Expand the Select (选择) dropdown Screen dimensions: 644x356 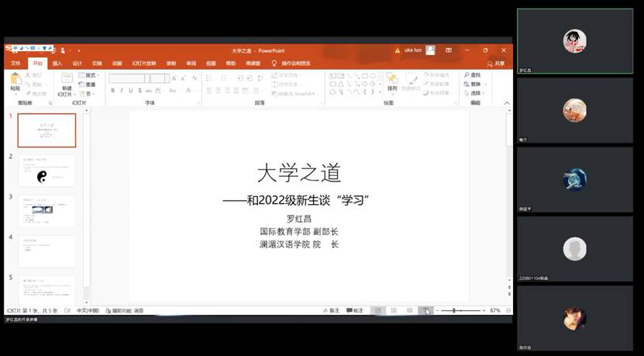(x=476, y=93)
